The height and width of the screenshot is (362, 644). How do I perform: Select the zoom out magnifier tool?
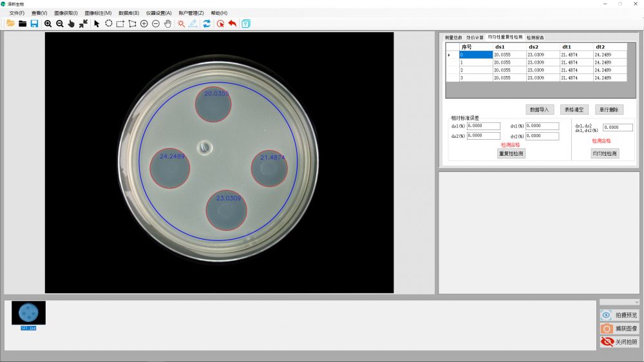[x=60, y=23]
